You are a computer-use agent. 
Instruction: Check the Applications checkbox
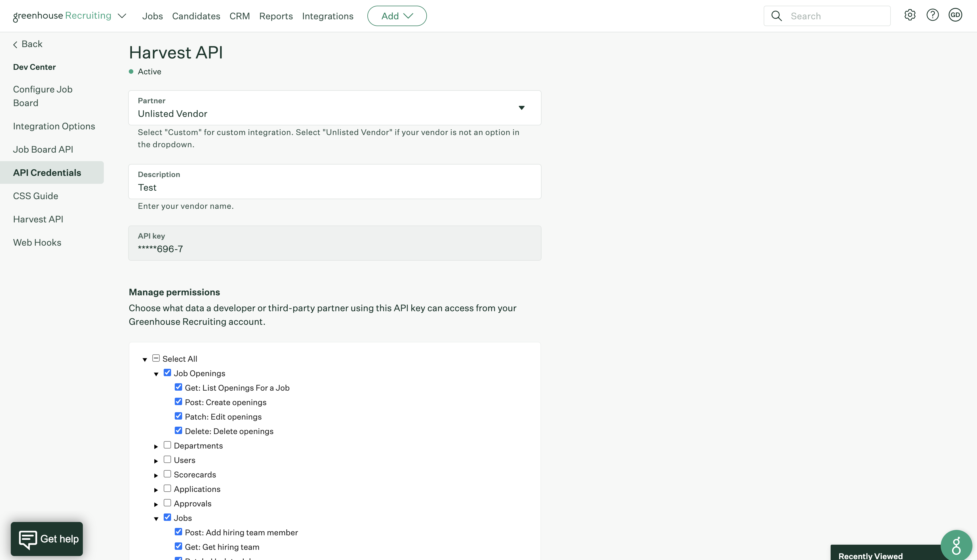[167, 489]
